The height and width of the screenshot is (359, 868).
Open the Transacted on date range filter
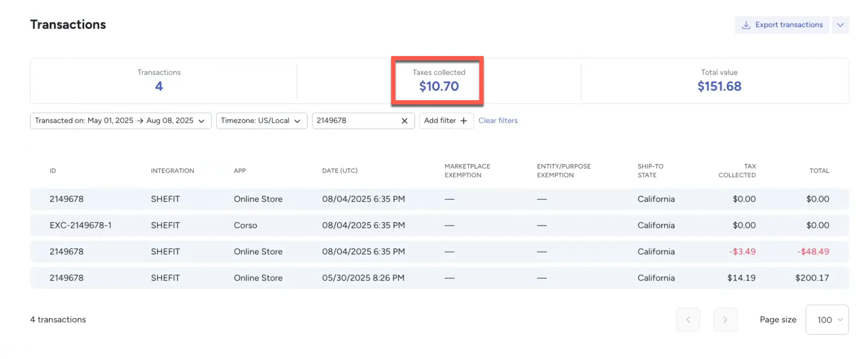[120, 121]
